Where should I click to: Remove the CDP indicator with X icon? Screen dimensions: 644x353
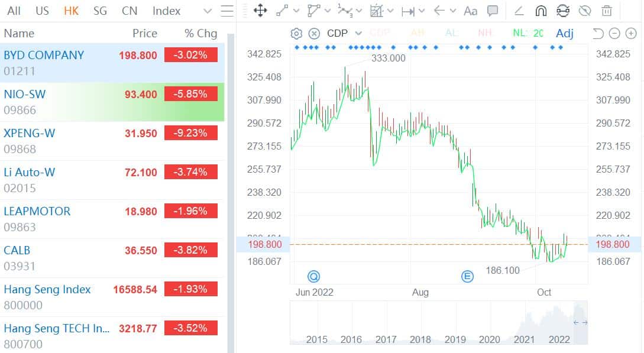click(x=314, y=34)
